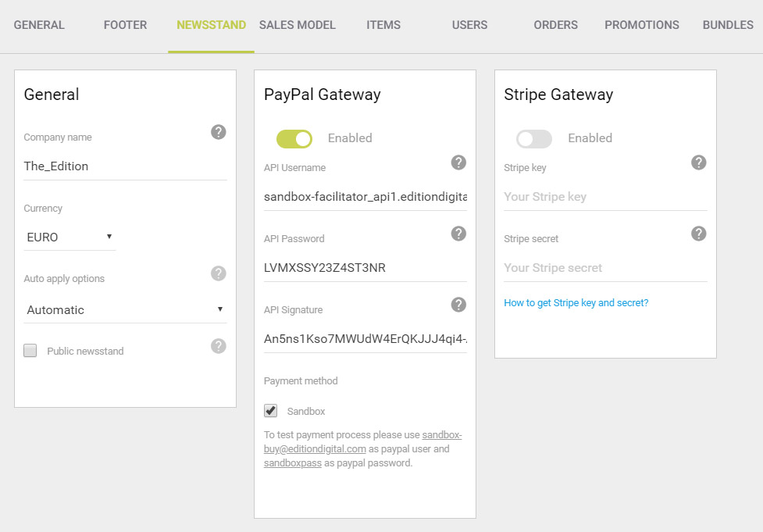Go to the BUNDLES tab
Image resolution: width=763 pixels, height=532 pixels.
(728, 25)
